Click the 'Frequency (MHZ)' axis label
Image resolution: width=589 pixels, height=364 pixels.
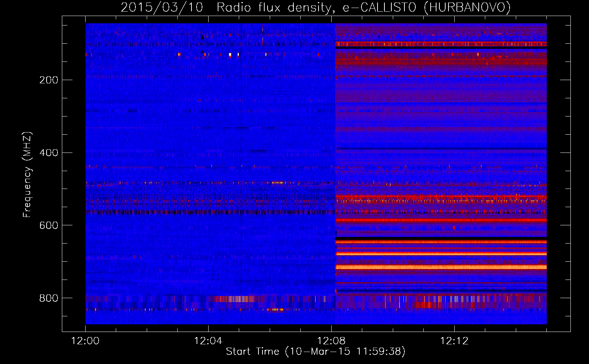[27, 174]
